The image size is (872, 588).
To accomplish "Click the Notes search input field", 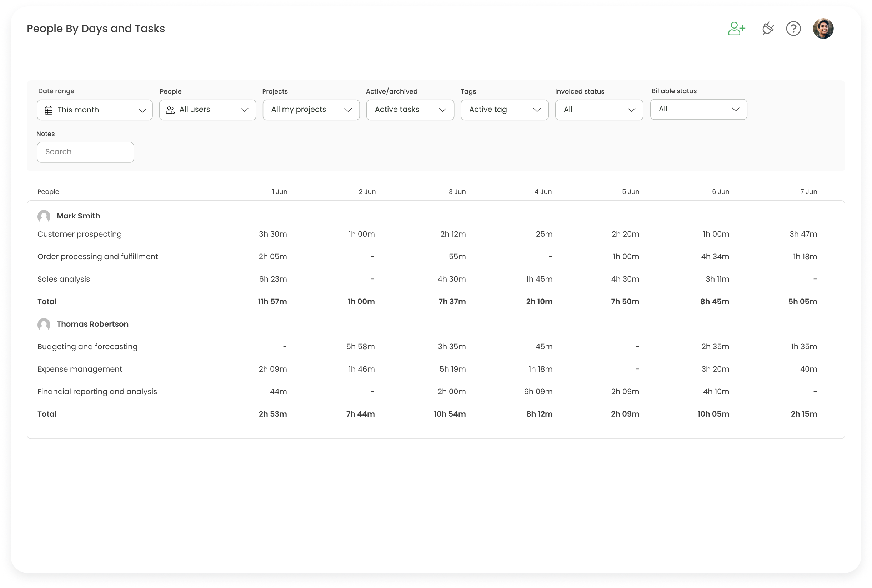I will tap(85, 152).
